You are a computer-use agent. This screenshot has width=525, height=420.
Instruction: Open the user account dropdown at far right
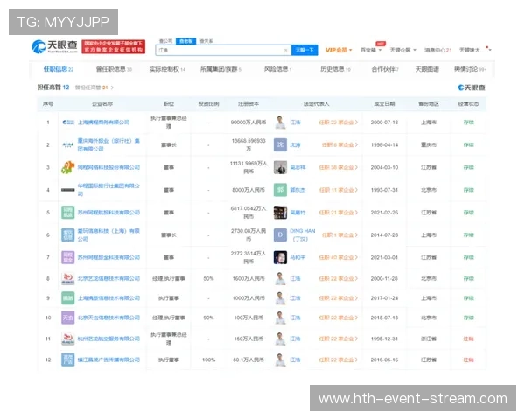474,50
